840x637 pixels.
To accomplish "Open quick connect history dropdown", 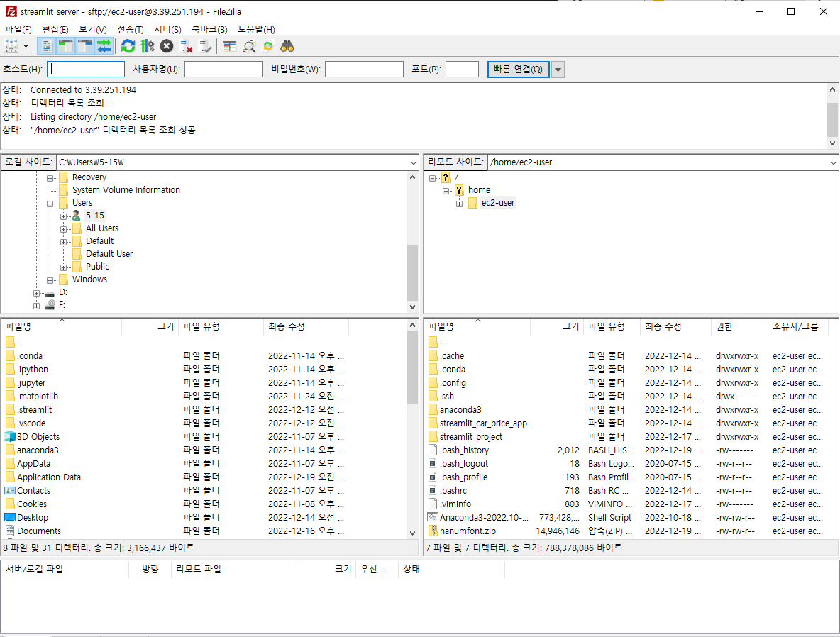I will pyautogui.click(x=558, y=69).
